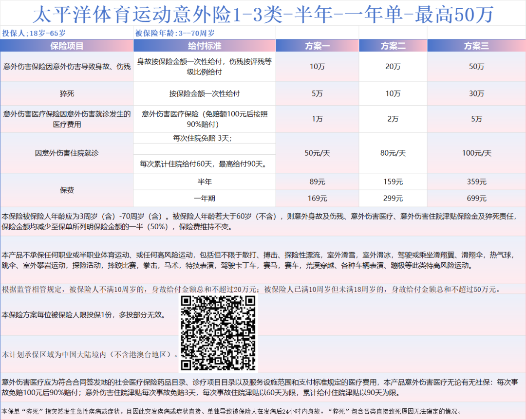Click the 保险项目 column header
This screenshot has height=420, width=526.
click(x=67, y=46)
